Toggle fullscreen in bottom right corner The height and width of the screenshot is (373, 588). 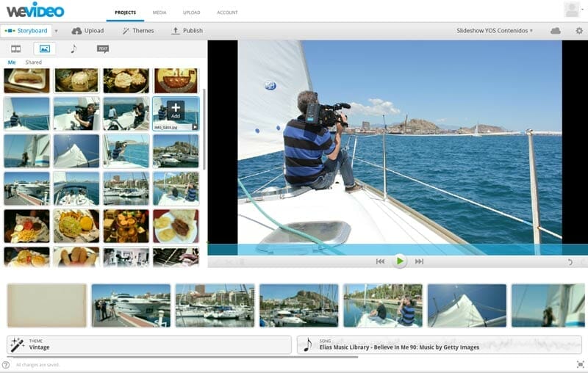tap(580, 364)
